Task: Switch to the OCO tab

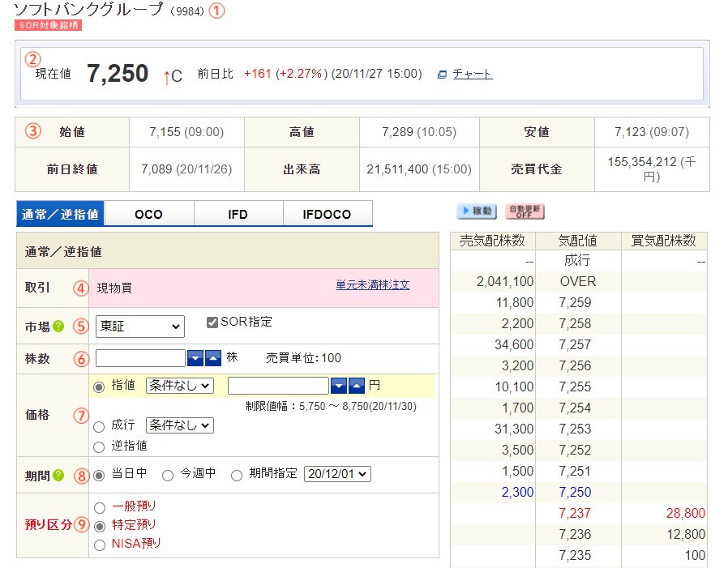Action: (148, 214)
